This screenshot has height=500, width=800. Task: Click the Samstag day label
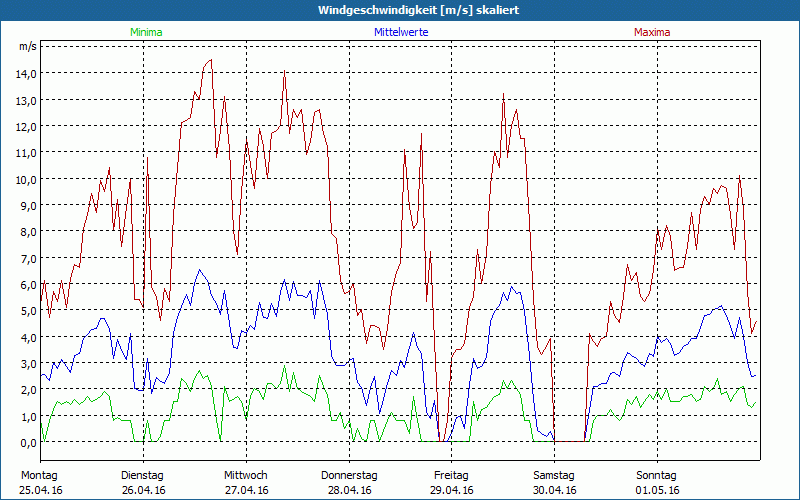554,476
